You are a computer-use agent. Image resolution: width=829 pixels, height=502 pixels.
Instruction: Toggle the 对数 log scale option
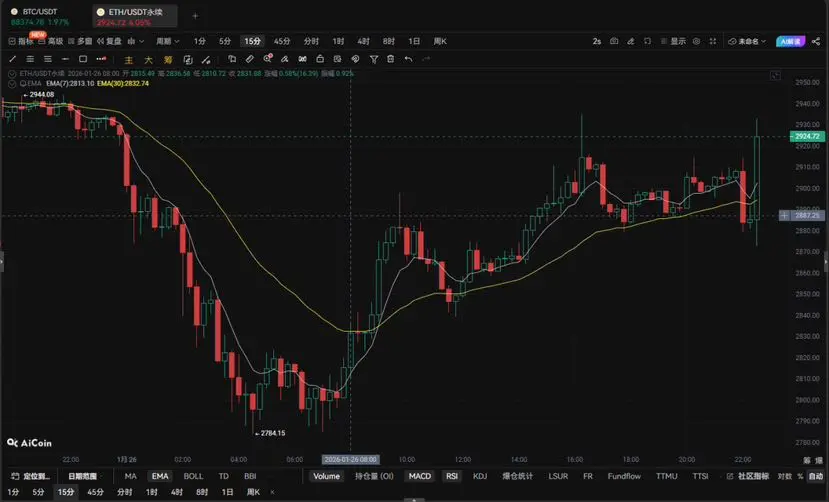pos(785,476)
